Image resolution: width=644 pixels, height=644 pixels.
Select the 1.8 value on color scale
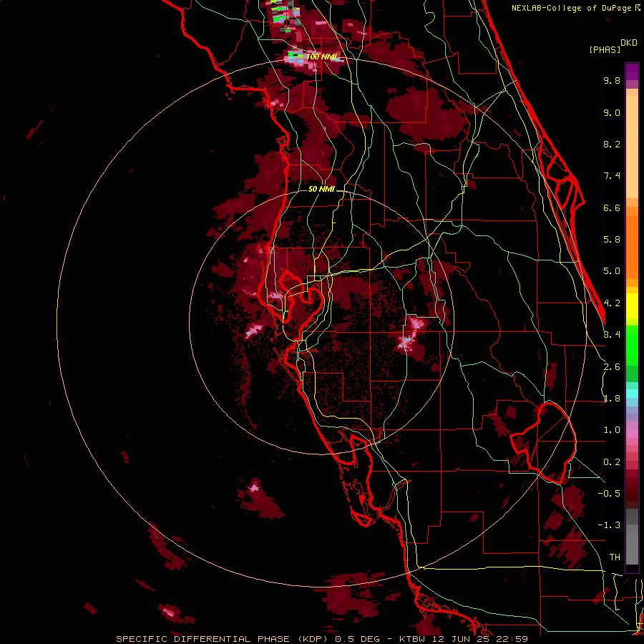612,399
